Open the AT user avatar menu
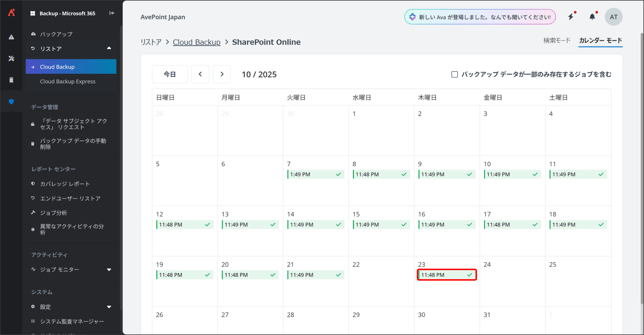 click(613, 17)
